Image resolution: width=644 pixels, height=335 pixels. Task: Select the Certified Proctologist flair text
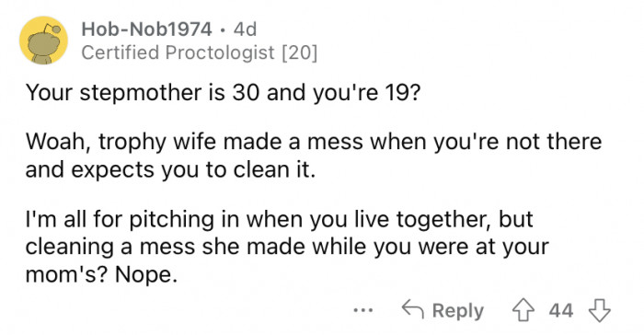pos(178,52)
